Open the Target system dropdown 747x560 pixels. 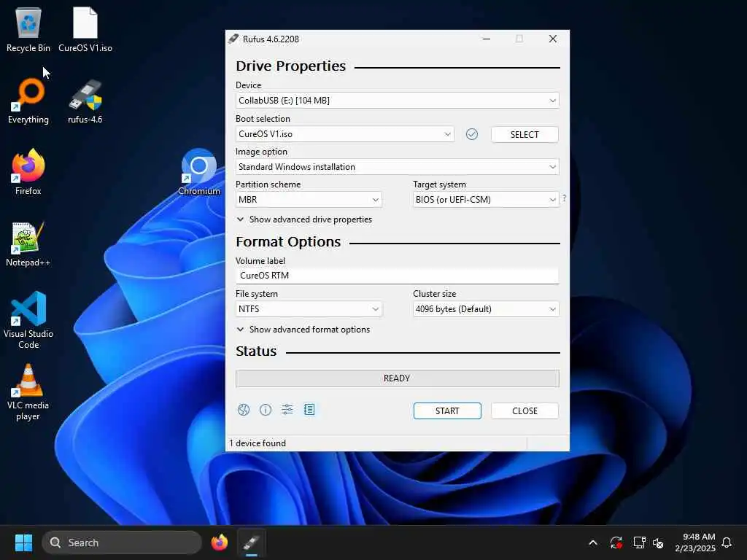click(485, 200)
